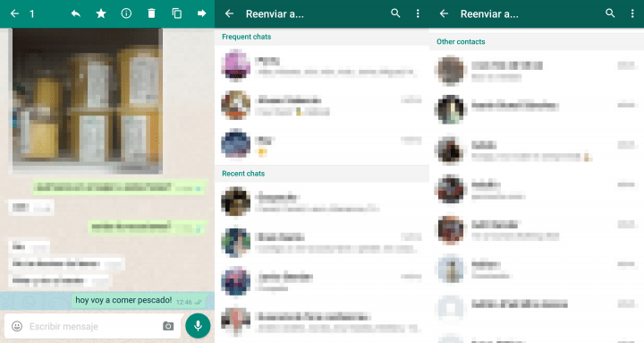Viewport: 644px width, 343px height.
Task: Click the "Other contacts" section header
Action: [461, 41]
